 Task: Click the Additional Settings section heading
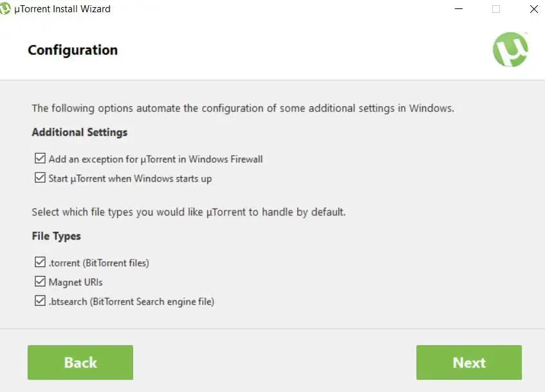[x=80, y=133]
